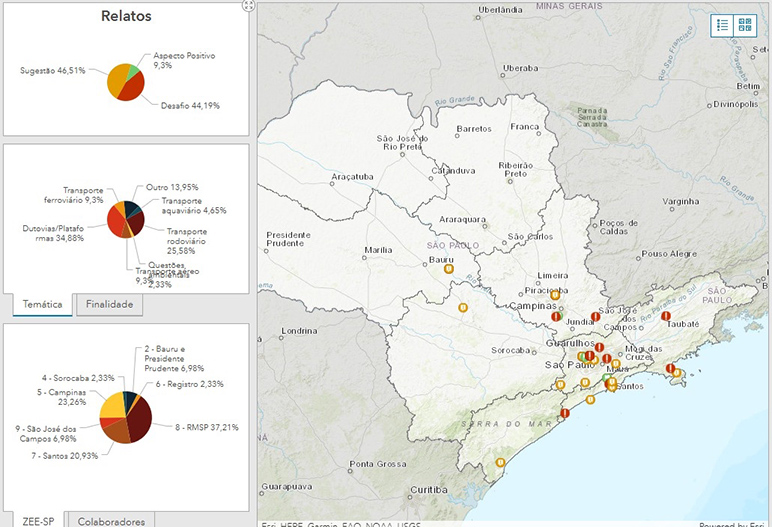
Task: Switch to the Finalidade tab
Action: (109, 305)
